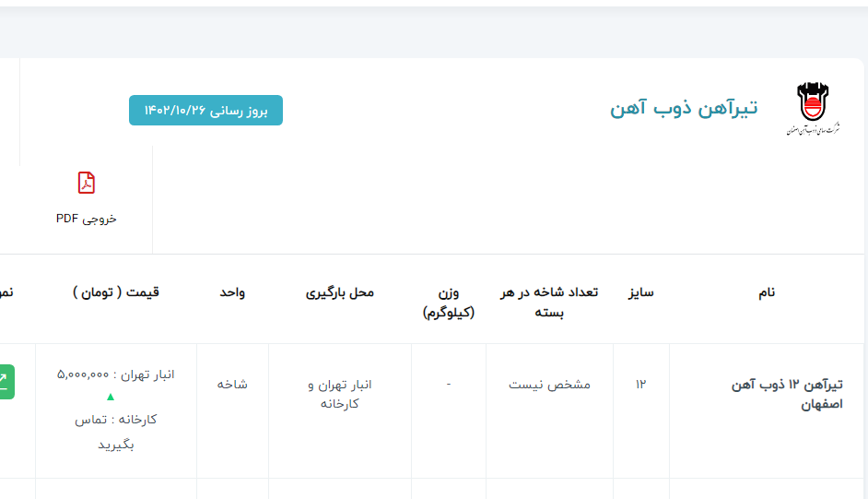
Task: Click the 'مشخص نیست' cell
Action: coord(549,384)
